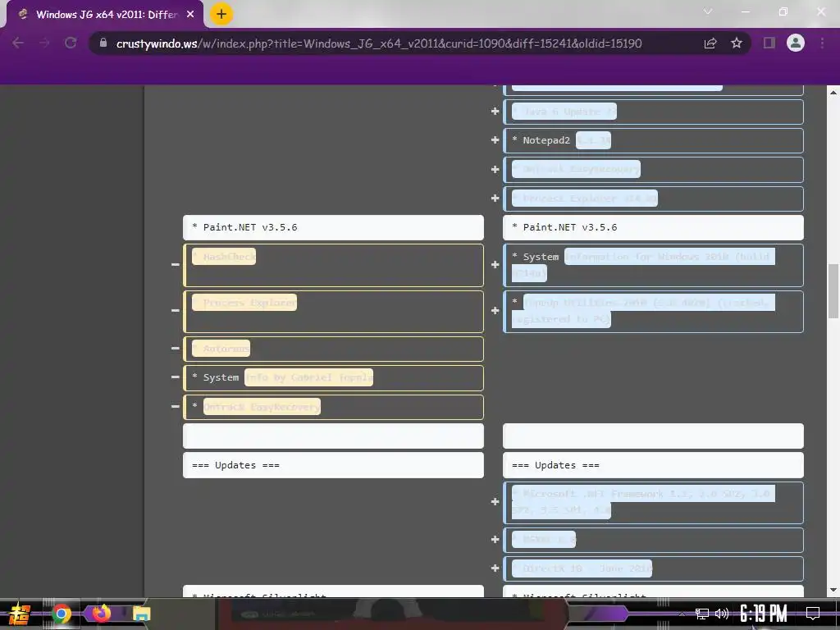Click the added Ontrack EasyRecovery line
Image resolution: width=840 pixels, height=630 pixels.
coord(653,169)
